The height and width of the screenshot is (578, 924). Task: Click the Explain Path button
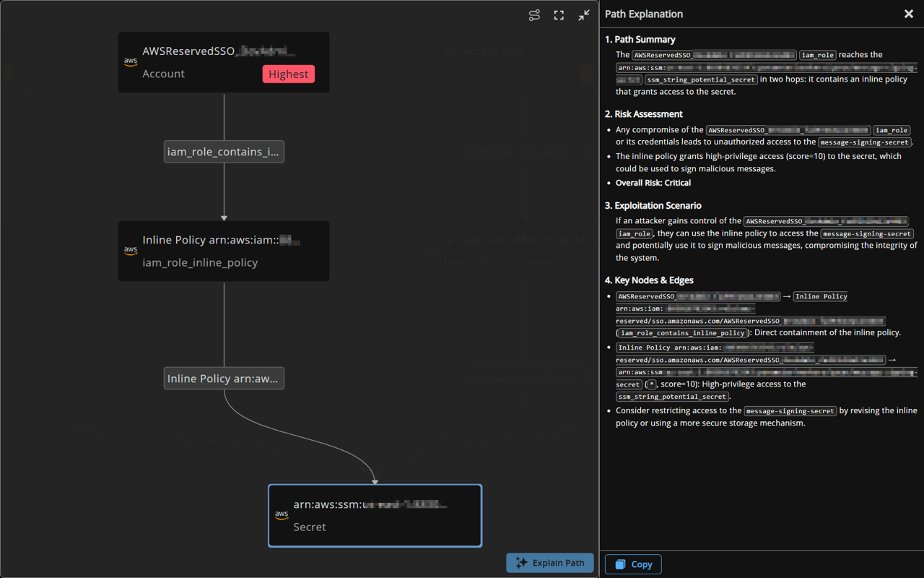click(x=550, y=563)
